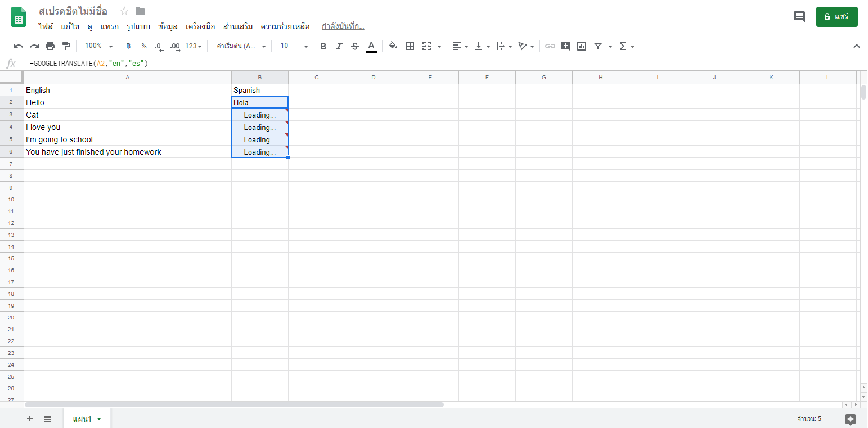Open the cell borders tool
868x428 pixels.
[410, 46]
